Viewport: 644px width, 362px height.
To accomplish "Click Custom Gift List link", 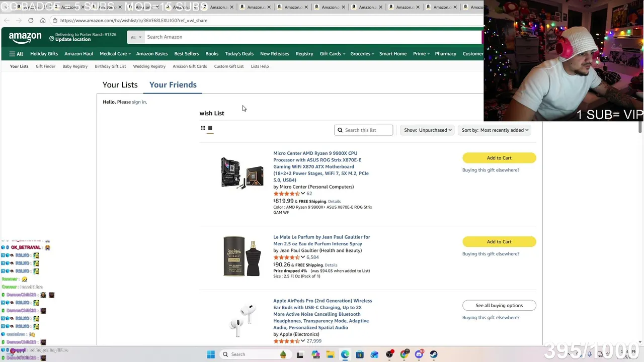I will coord(228,66).
